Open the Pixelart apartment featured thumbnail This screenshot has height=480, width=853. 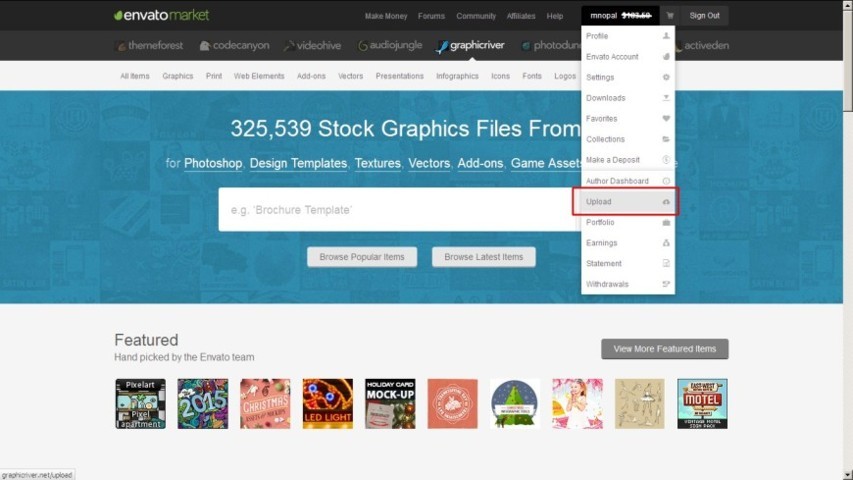[x=140, y=404]
